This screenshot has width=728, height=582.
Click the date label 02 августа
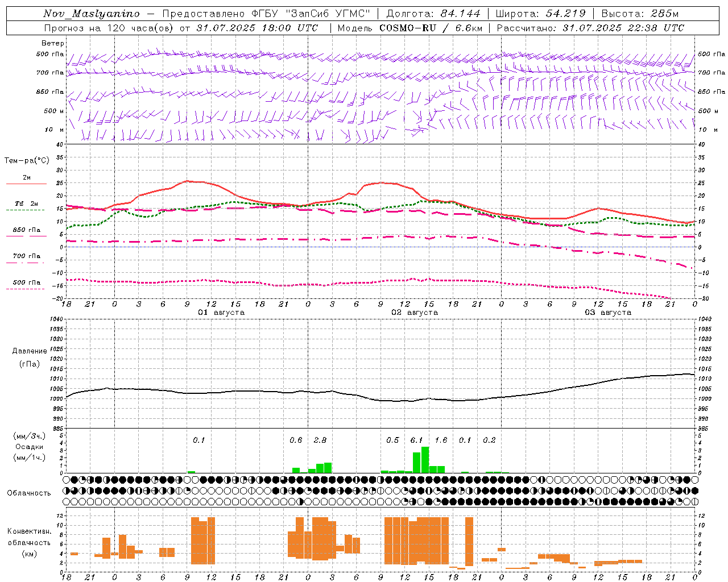(415, 313)
